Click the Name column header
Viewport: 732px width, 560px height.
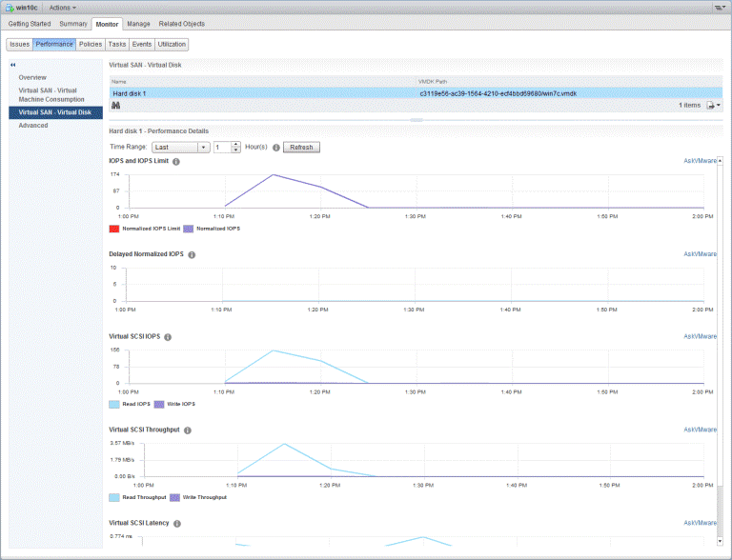tap(263, 82)
